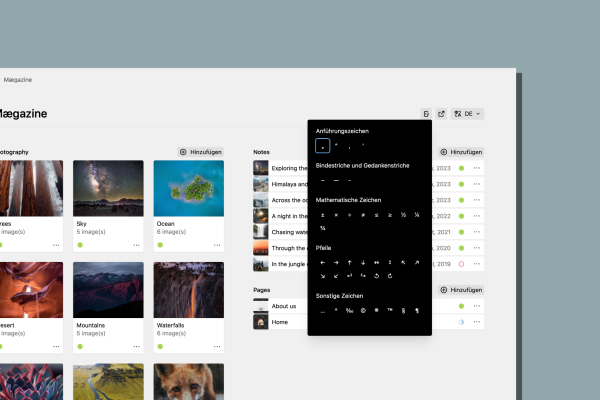Viewport: 600px width, 400px height.
Task: Insert the one-half fraction character
Action: pos(403,214)
